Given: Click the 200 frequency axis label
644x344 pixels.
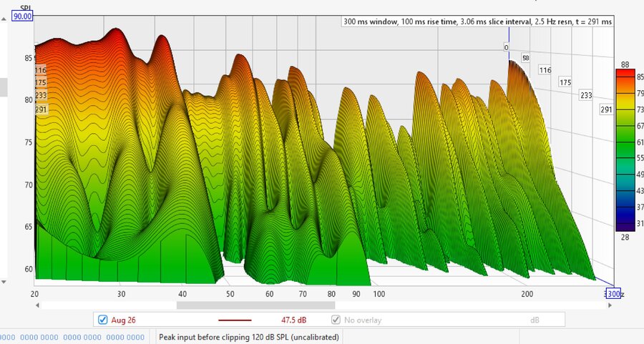Looking at the screenshot, I should pyautogui.click(x=527, y=294).
